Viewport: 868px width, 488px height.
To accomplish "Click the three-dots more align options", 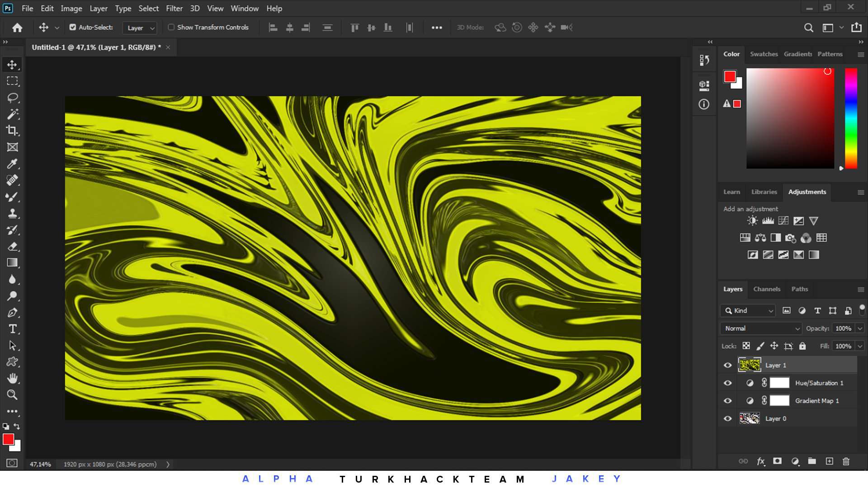I will [x=437, y=28].
